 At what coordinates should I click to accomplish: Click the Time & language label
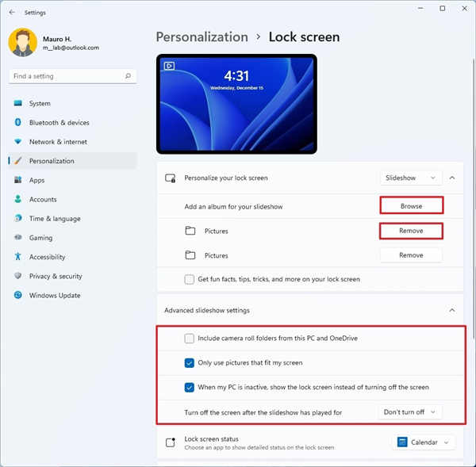(x=55, y=218)
